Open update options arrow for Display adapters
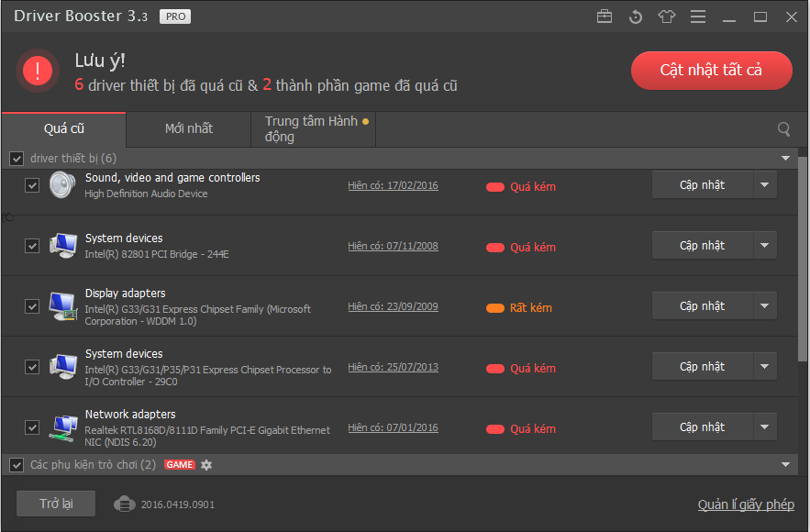 click(x=764, y=305)
